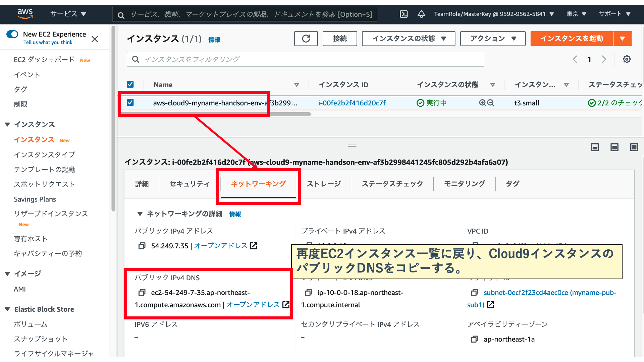The height and width of the screenshot is (362, 644).
Task: Toggle the select-all instances checkbox
Action: [130, 84]
